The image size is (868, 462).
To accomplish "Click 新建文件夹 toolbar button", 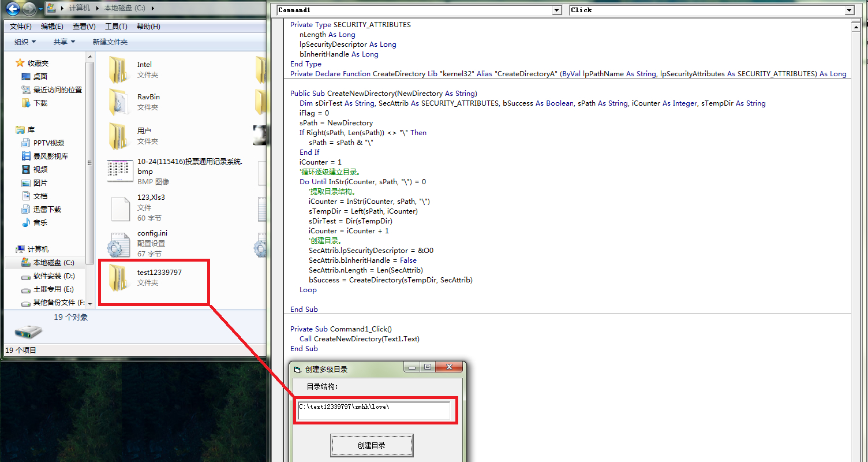I will pyautogui.click(x=110, y=42).
